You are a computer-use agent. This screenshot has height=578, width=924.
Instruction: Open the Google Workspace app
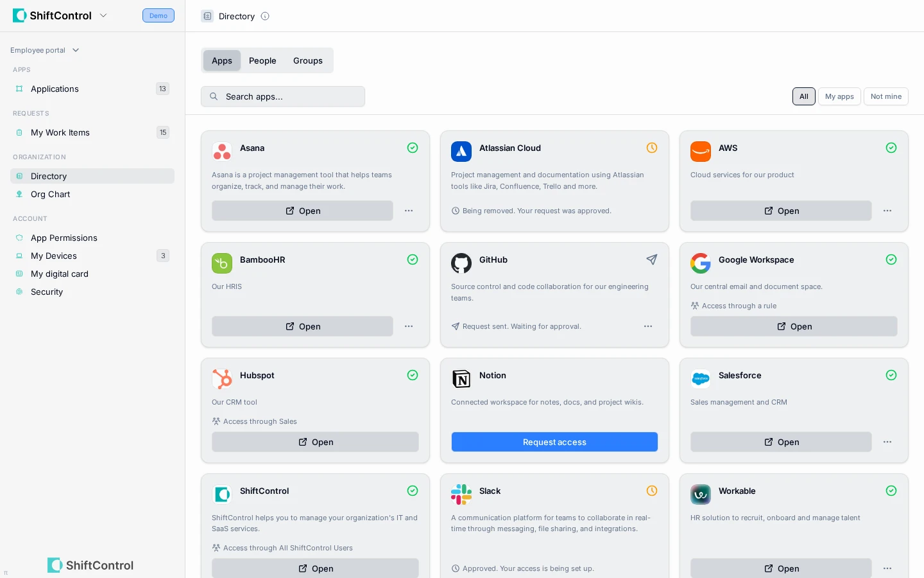794,326
